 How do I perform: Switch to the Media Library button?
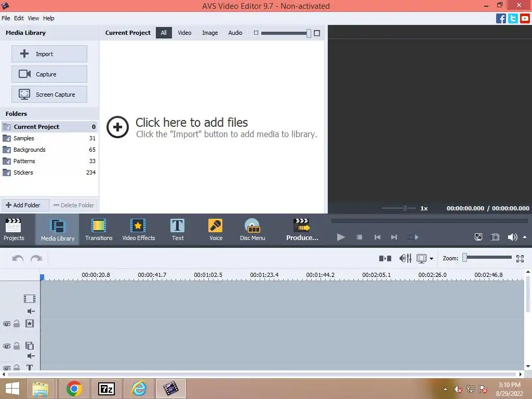(57, 230)
